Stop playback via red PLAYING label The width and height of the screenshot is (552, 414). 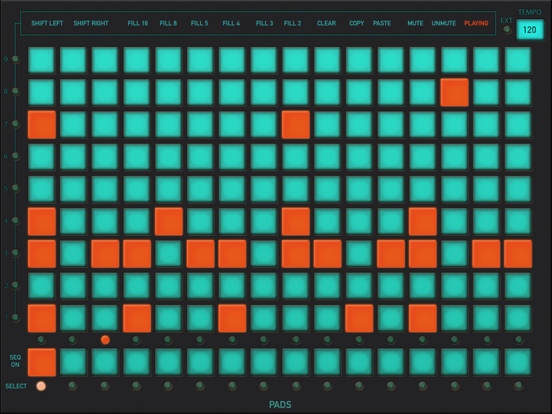[476, 23]
